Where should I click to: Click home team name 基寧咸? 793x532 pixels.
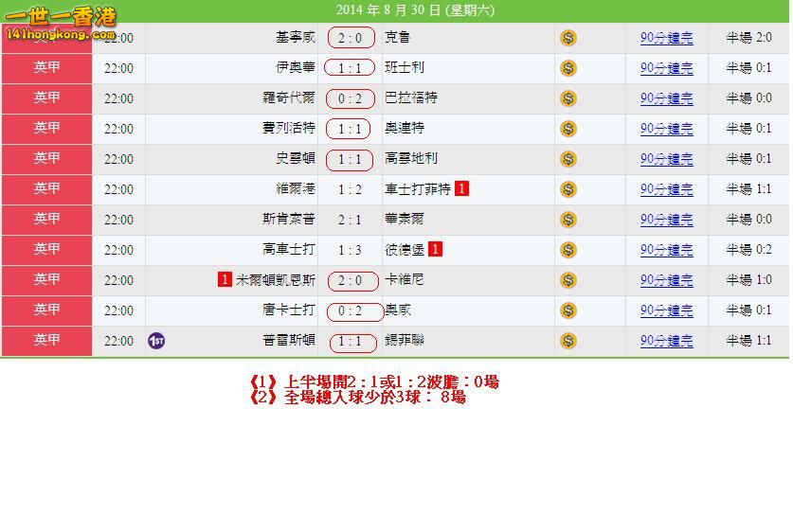point(296,37)
